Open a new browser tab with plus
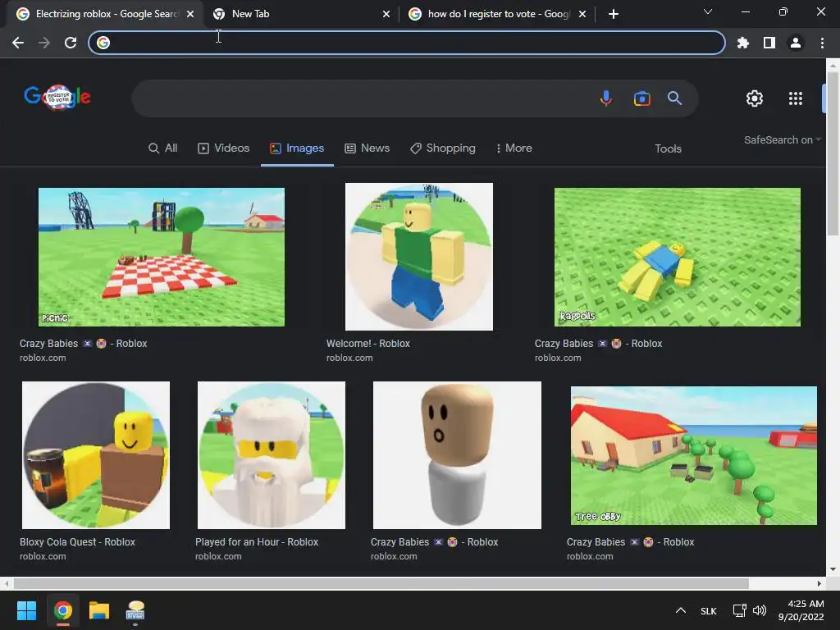The height and width of the screenshot is (630, 840). (x=614, y=14)
